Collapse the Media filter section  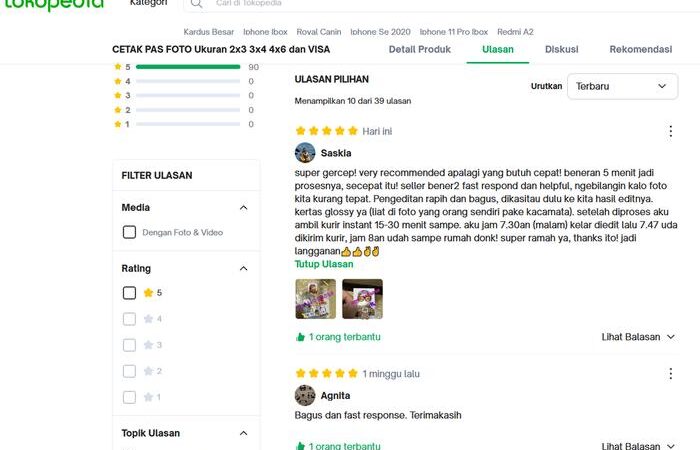[x=243, y=208]
